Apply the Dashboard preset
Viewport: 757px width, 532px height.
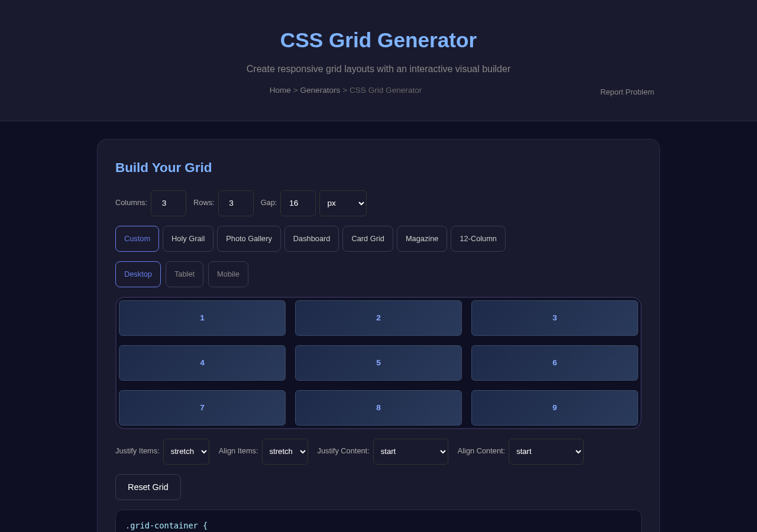coord(312,239)
